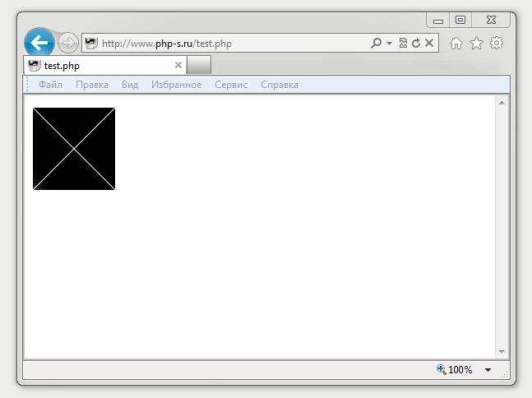Open the Избранное menu

click(x=176, y=85)
